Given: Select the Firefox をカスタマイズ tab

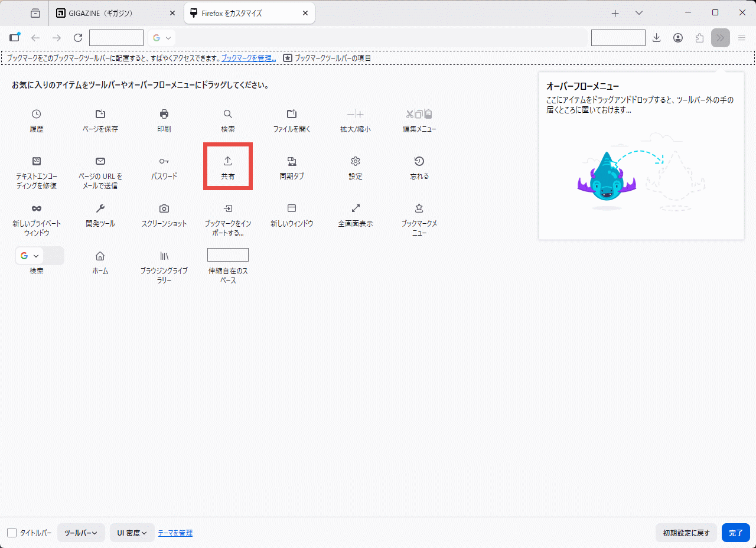Looking at the screenshot, I should [248, 13].
